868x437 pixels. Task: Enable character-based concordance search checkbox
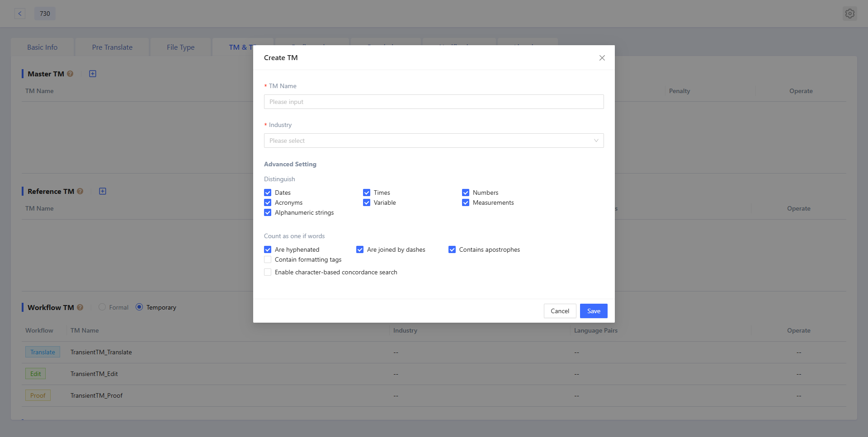(x=268, y=272)
